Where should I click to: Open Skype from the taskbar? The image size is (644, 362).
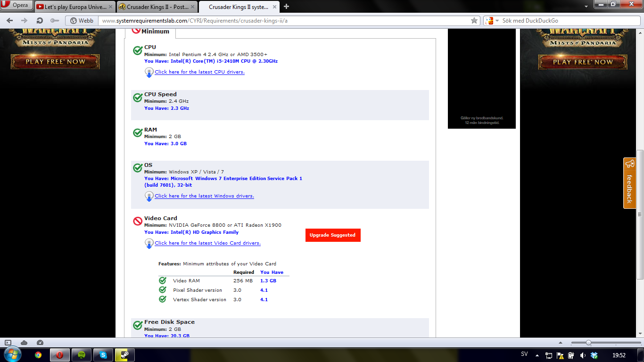coord(103,355)
